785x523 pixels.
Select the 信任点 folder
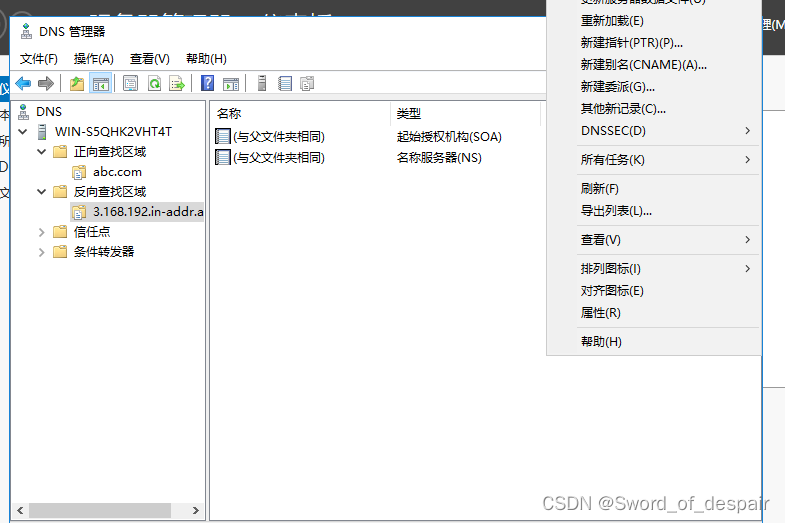coord(92,232)
